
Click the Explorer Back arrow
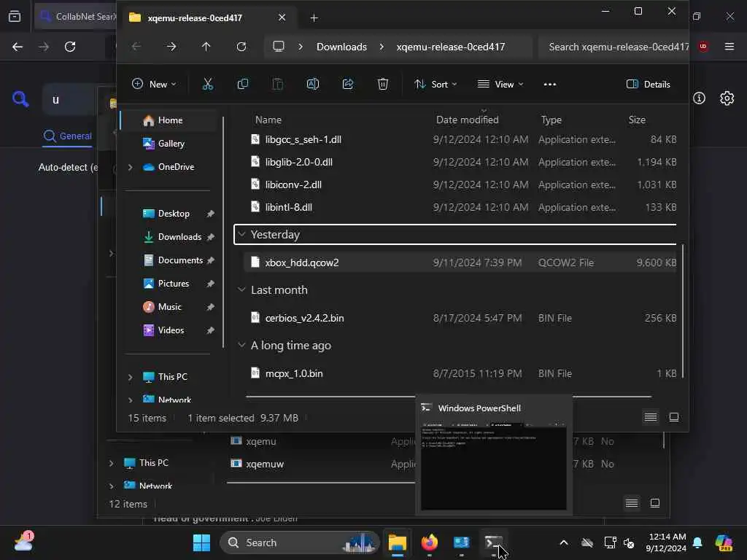pos(136,47)
